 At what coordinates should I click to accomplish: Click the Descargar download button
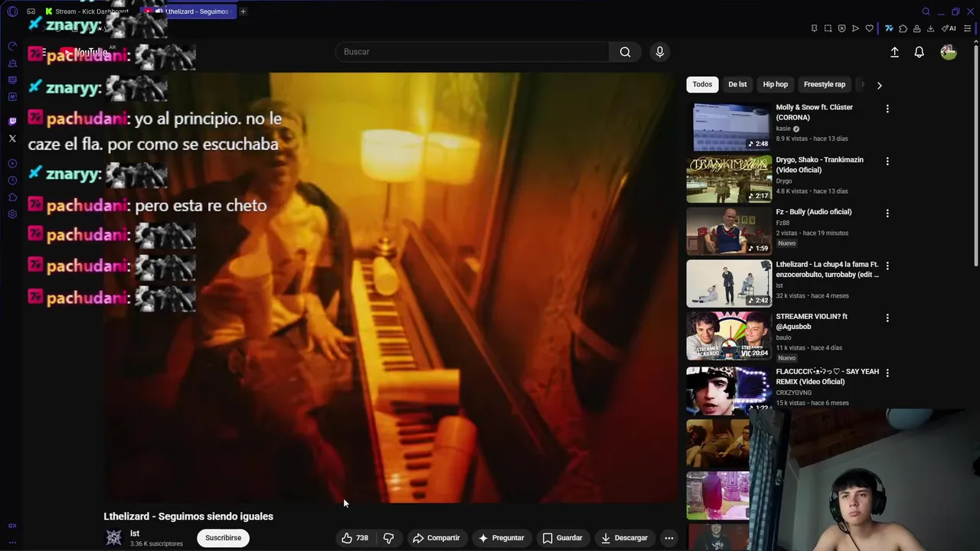click(625, 538)
